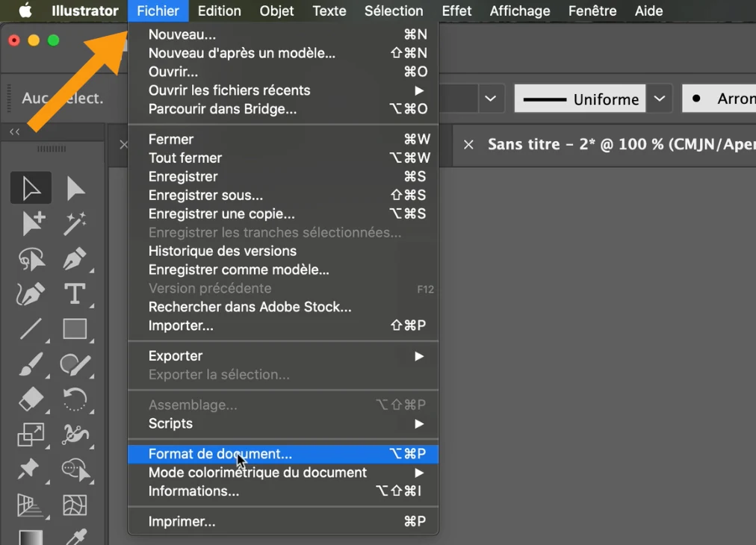
Task: Select the Paintbrush tool
Action: [32, 365]
